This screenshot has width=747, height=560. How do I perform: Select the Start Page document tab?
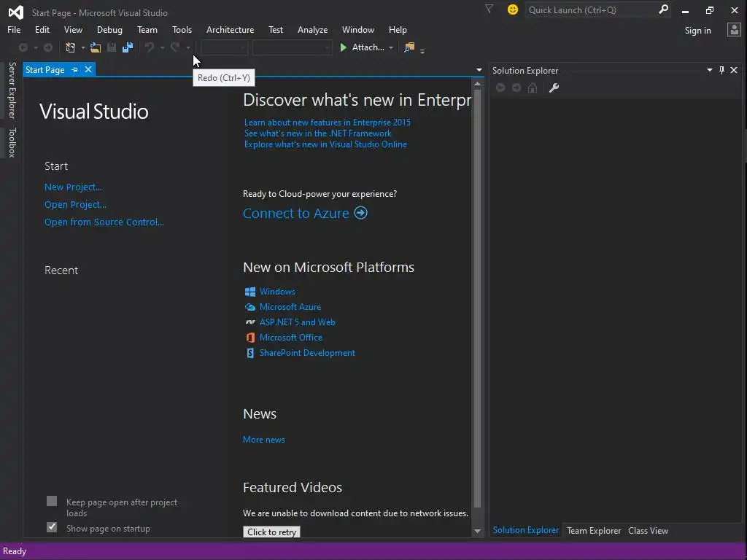point(44,69)
